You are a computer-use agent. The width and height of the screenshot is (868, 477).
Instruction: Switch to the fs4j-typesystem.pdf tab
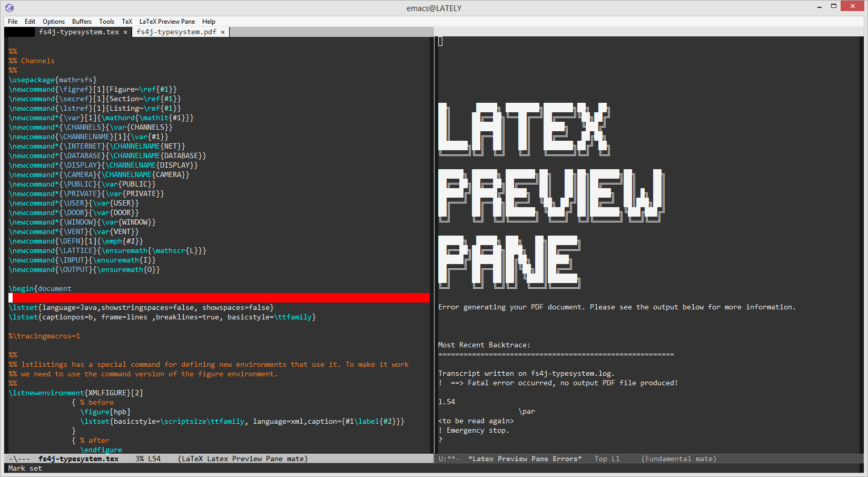[x=175, y=32]
